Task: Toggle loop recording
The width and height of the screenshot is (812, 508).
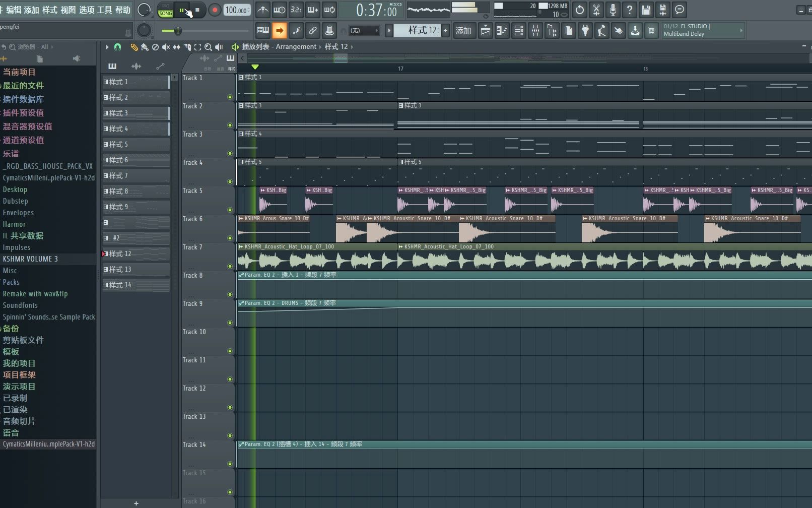Action: point(329,10)
